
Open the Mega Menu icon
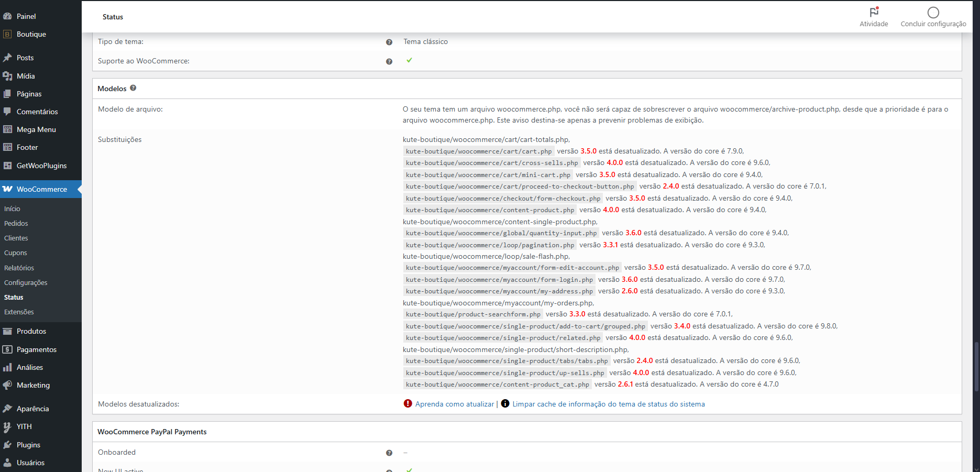(x=7, y=129)
